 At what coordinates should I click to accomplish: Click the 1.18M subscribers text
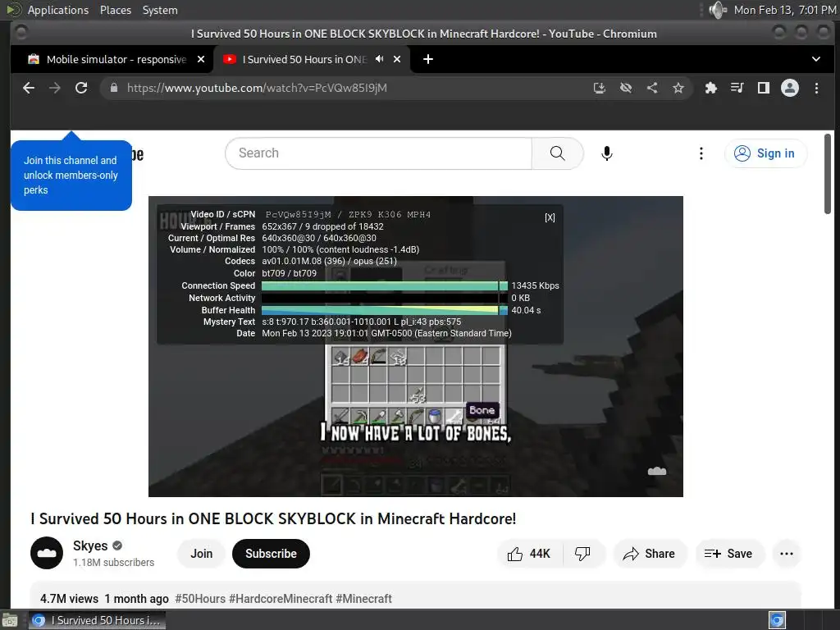113,563
